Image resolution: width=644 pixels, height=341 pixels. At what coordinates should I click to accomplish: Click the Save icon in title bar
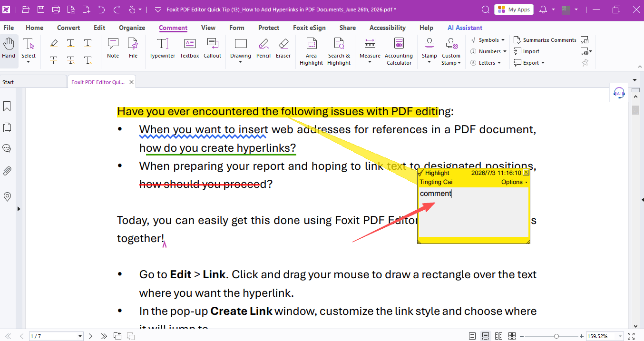point(41,10)
